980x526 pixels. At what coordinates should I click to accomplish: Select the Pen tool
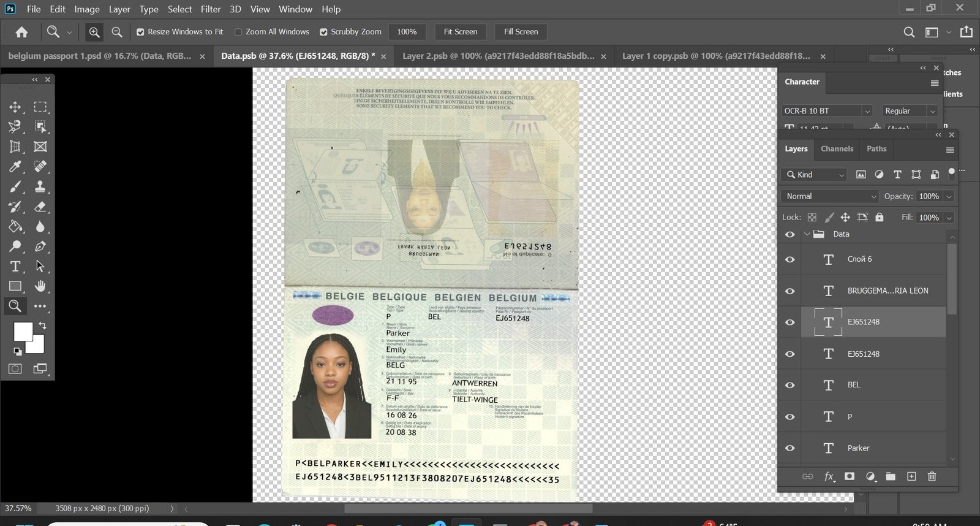point(40,246)
